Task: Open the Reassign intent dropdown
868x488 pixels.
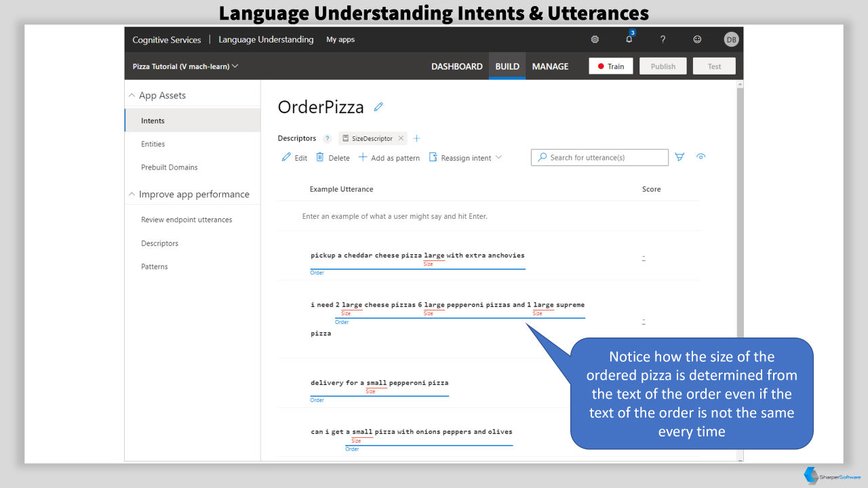Action: click(x=466, y=157)
